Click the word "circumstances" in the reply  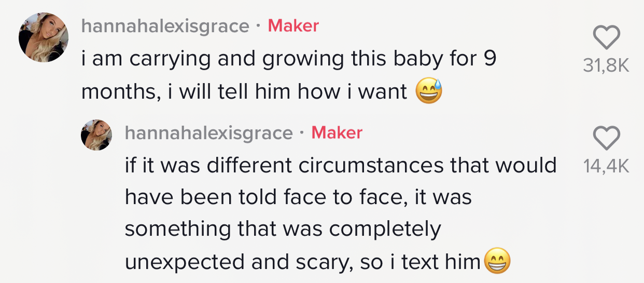369,165
